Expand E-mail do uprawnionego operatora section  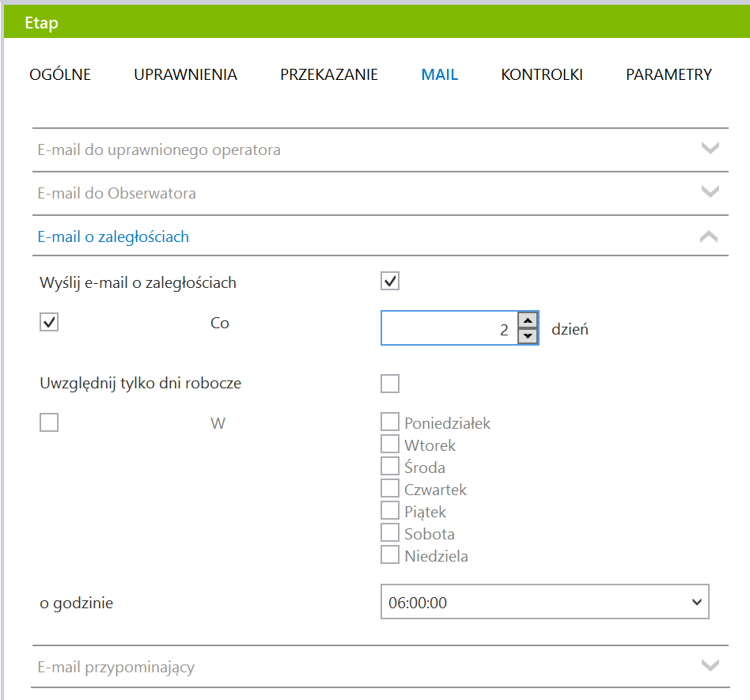pos(710,148)
